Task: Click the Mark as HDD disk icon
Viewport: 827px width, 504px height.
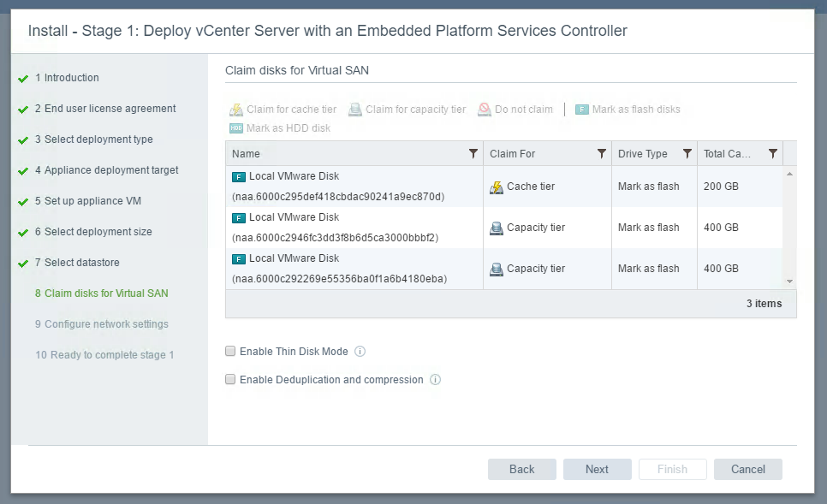Action: (235, 128)
